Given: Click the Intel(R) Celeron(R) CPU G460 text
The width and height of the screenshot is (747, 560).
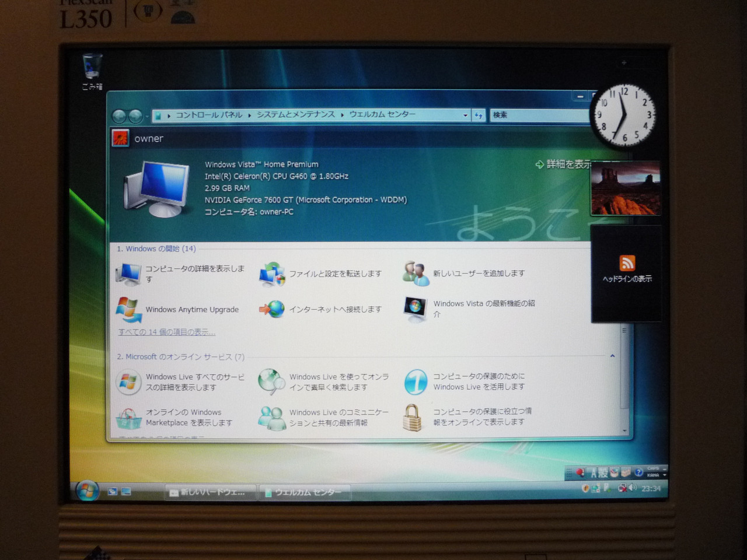Looking at the screenshot, I should click(x=277, y=176).
